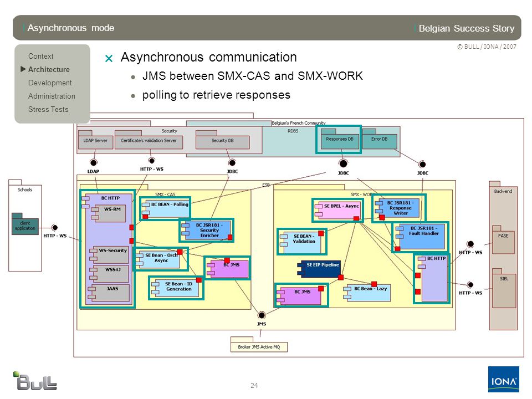The image size is (532, 399).
Task: Select BC JSR181 - Response Writer
Action: (x=398, y=208)
